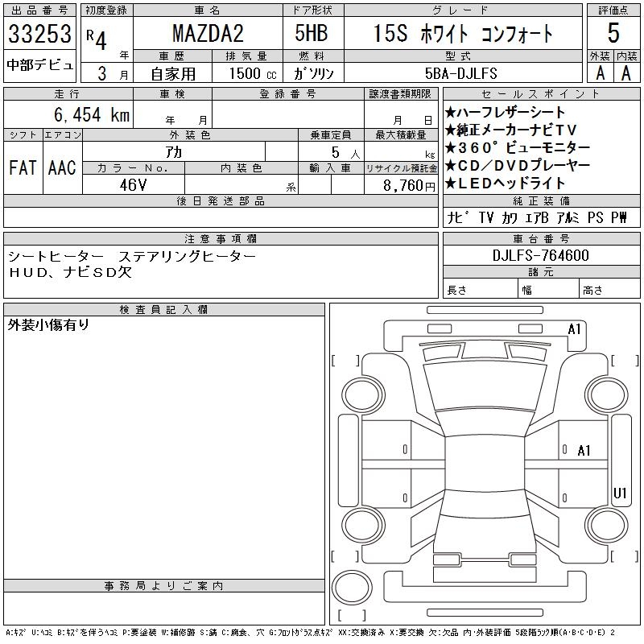Click recycle deposit 8,760円
The height and width of the screenshot is (644, 644).
click(x=409, y=186)
